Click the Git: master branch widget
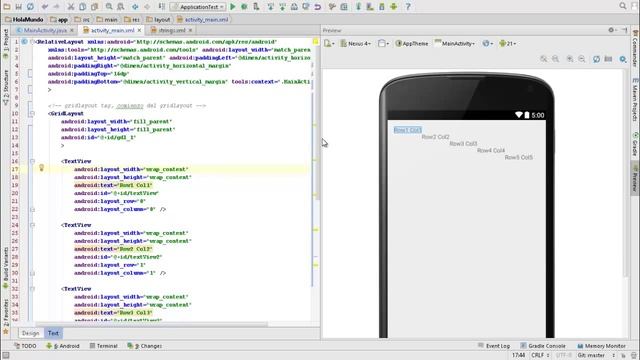Image resolution: width=640 pixels, height=360 pixels. pos(596,356)
